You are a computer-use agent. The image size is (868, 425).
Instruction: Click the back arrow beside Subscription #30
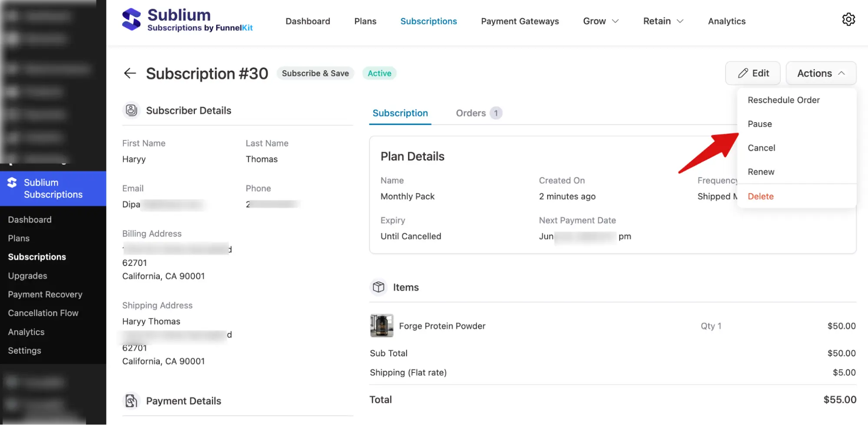point(130,73)
